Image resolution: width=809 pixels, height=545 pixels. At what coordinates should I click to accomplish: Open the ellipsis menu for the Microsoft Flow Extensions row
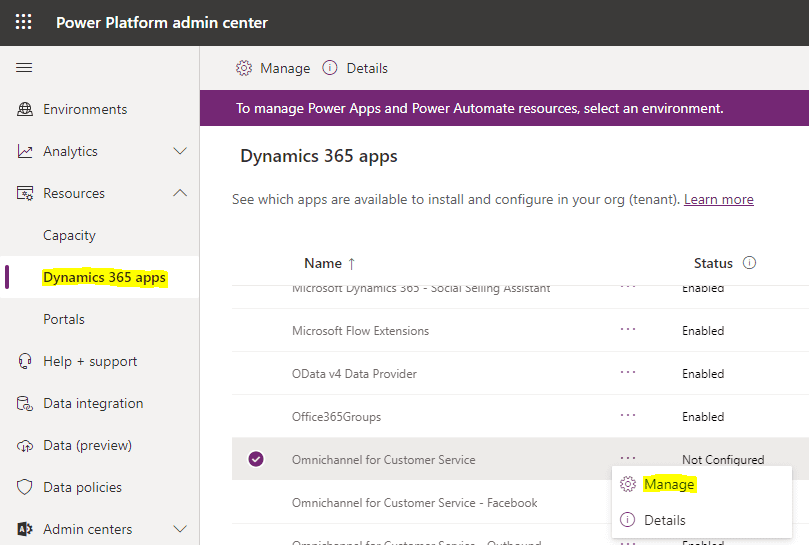coord(628,329)
